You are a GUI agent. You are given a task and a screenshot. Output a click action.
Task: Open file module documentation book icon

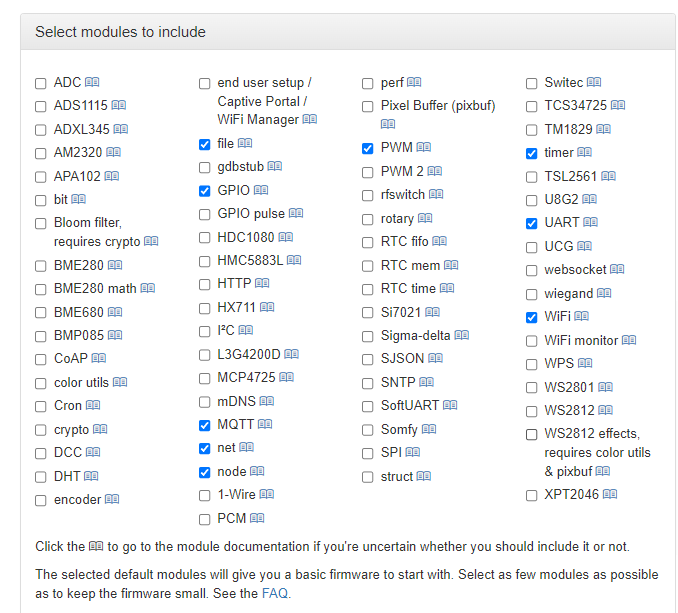tap(245, 143)
